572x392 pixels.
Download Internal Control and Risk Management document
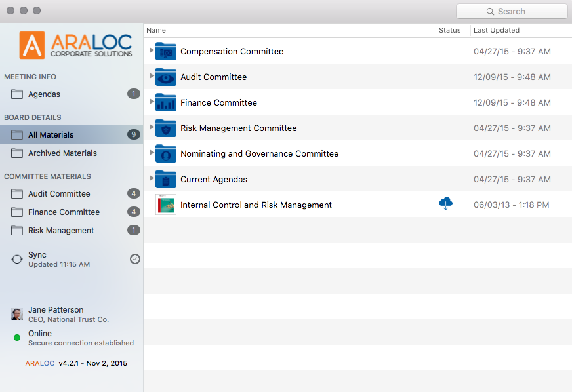pyautogui.click(x=445, y=204)
